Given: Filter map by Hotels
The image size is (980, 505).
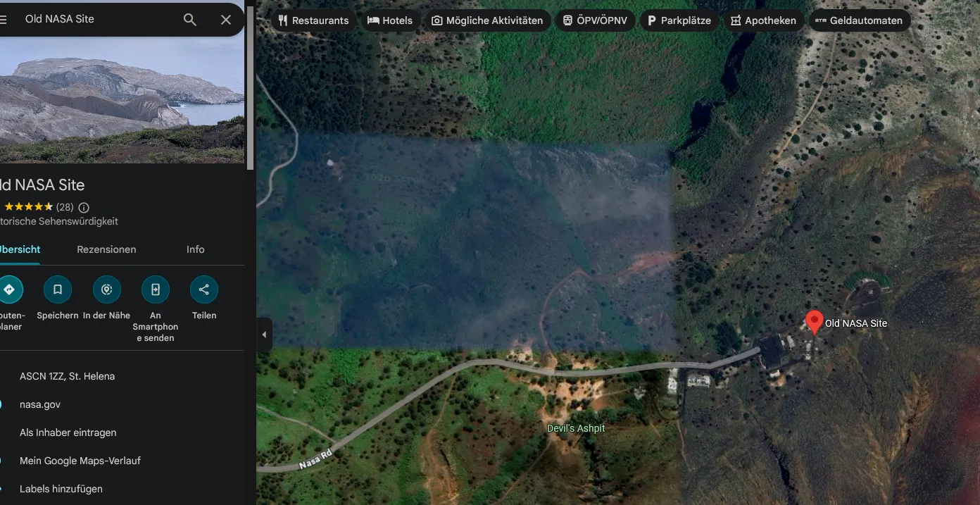Looking at the screenshot, I should (390, 20).
